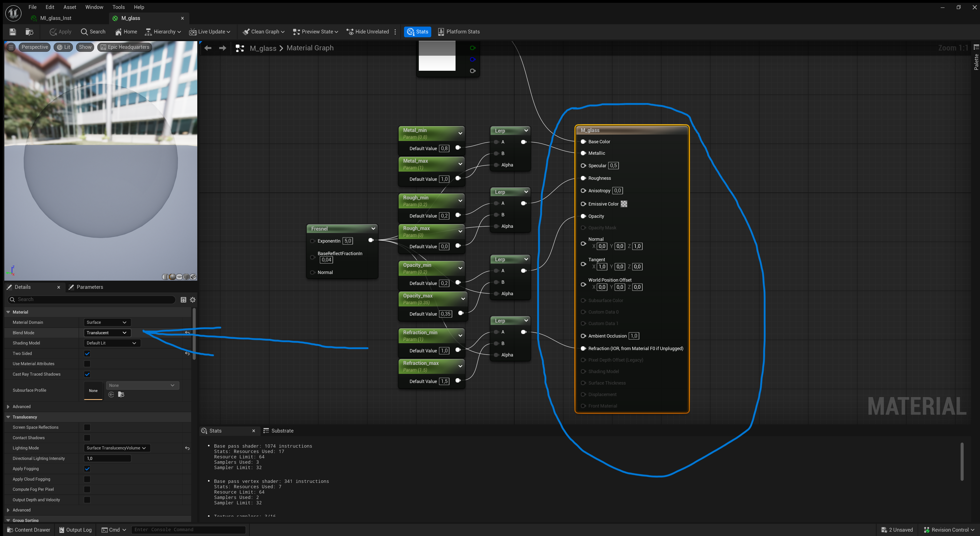This screenshot has height=536, width=980.
Task: Open the Lighting Mode dropdown
Action: click(x=116, y=448)
